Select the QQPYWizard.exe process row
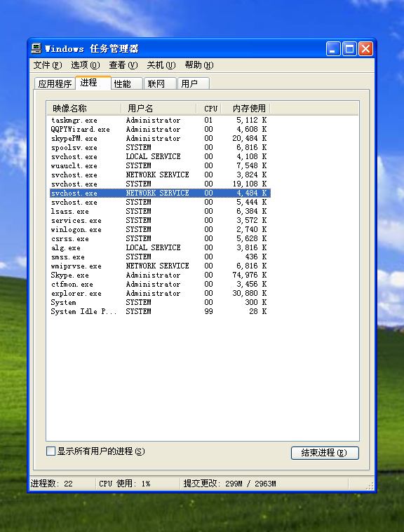404x532 pixels. [x=160, y=129]
